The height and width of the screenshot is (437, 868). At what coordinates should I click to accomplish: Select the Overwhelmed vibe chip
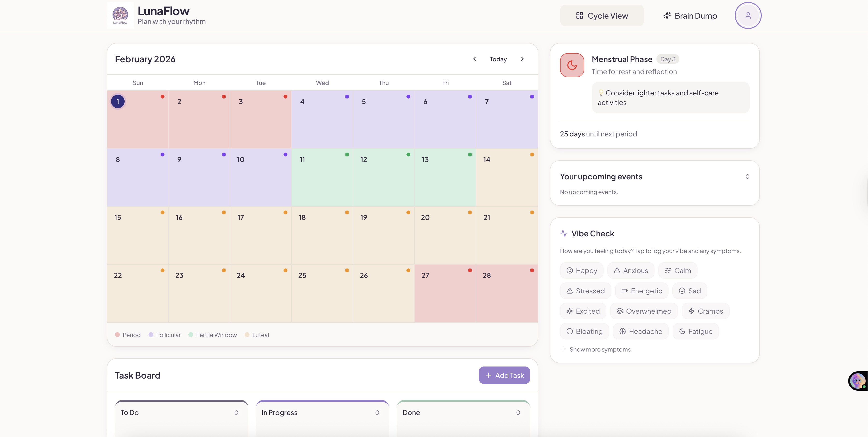click(644, 311)
